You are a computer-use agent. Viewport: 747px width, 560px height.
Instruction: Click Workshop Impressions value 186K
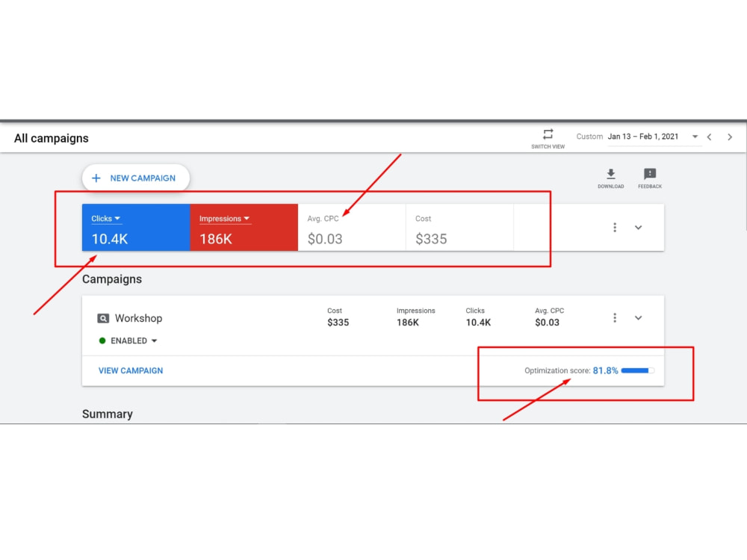(408, 323)
